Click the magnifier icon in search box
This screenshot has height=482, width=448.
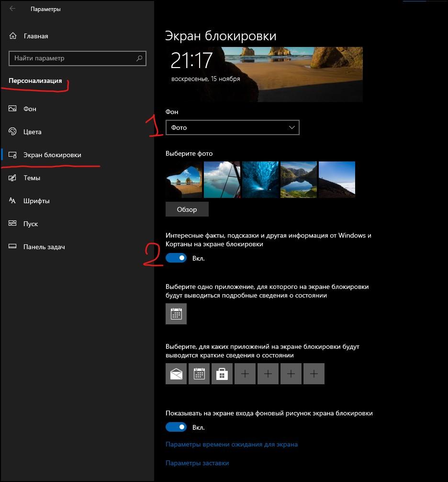(x=139, y=58)
